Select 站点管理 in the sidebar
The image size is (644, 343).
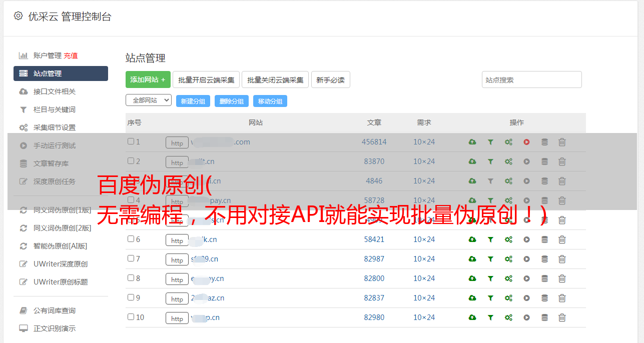coord(61,73)
